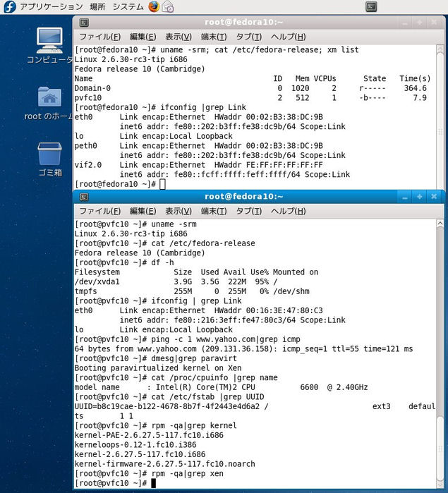Click 'Booting paravirtualized kernel on Xen' line
The image size is (448, 493).
click(x=158, y=368)
